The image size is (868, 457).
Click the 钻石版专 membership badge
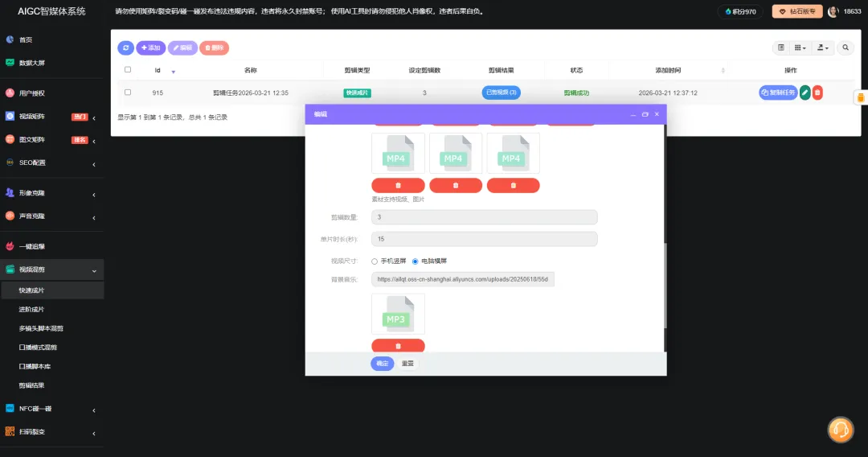797,11
